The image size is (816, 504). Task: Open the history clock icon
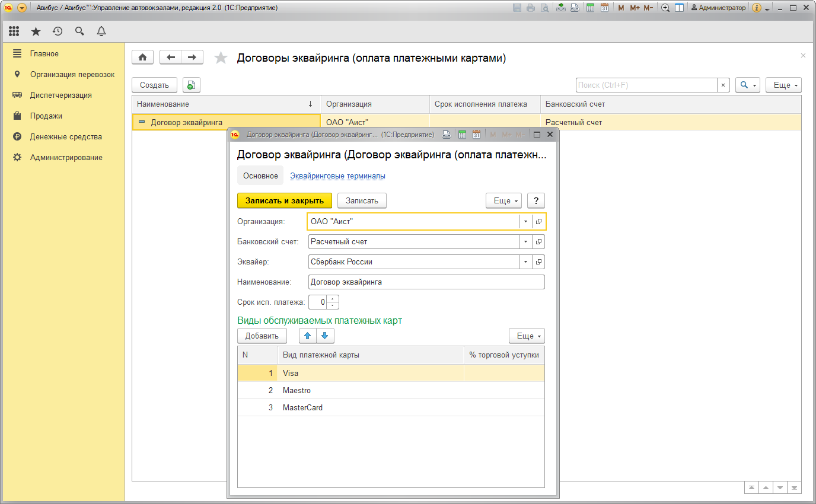click(58, 31)
